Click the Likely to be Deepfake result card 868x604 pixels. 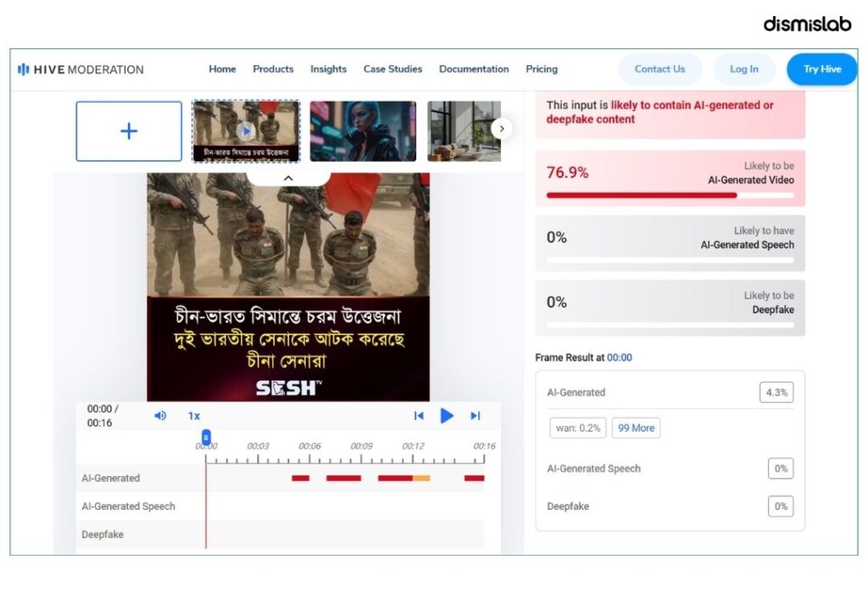click(670, 308)
